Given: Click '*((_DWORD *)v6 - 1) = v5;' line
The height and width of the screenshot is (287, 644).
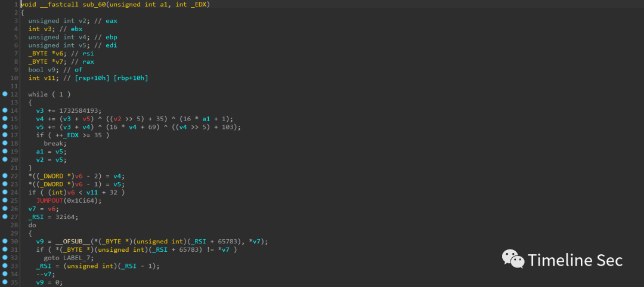Looking at the screenshot, I should pyautogui.click(x=76, y=184).
